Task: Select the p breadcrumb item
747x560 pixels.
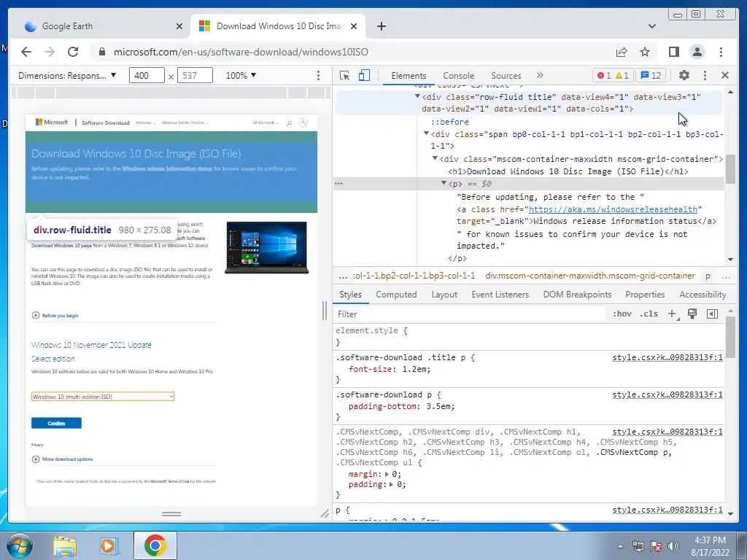Action: 708,276
